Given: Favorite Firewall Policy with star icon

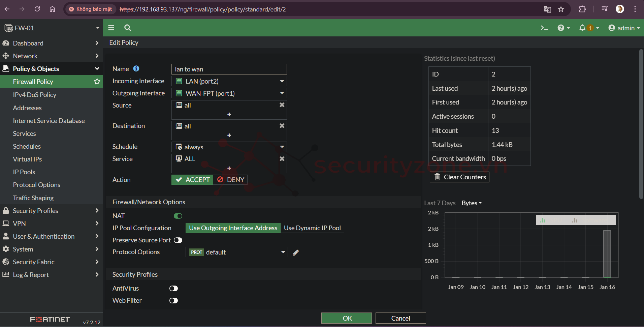Looking at the screenshot, I should click(97, 82).
